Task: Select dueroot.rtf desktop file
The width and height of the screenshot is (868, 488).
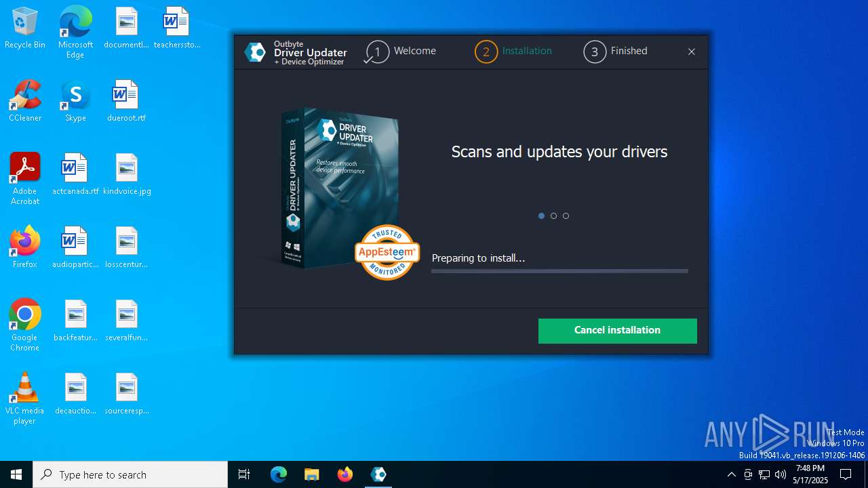Action: (x=126, y=102)
